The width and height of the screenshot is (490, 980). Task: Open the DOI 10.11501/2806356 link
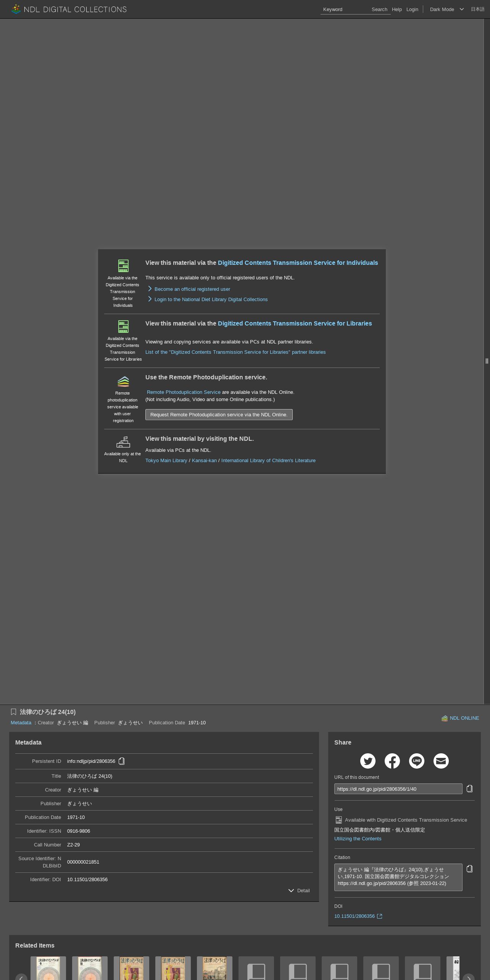coord(355,916)
